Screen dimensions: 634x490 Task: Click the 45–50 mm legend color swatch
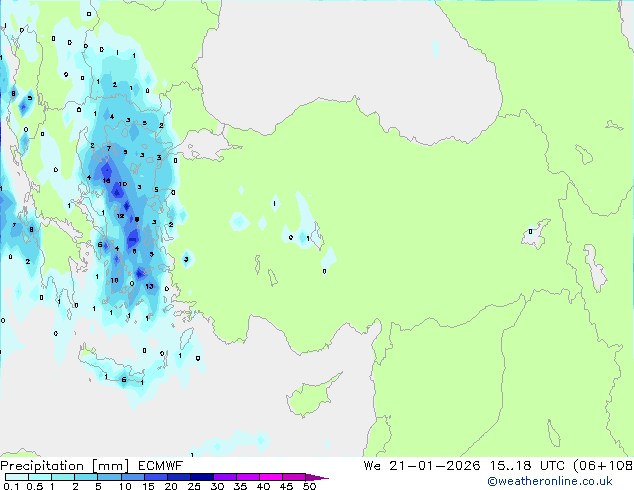click(x=294, y=477)
